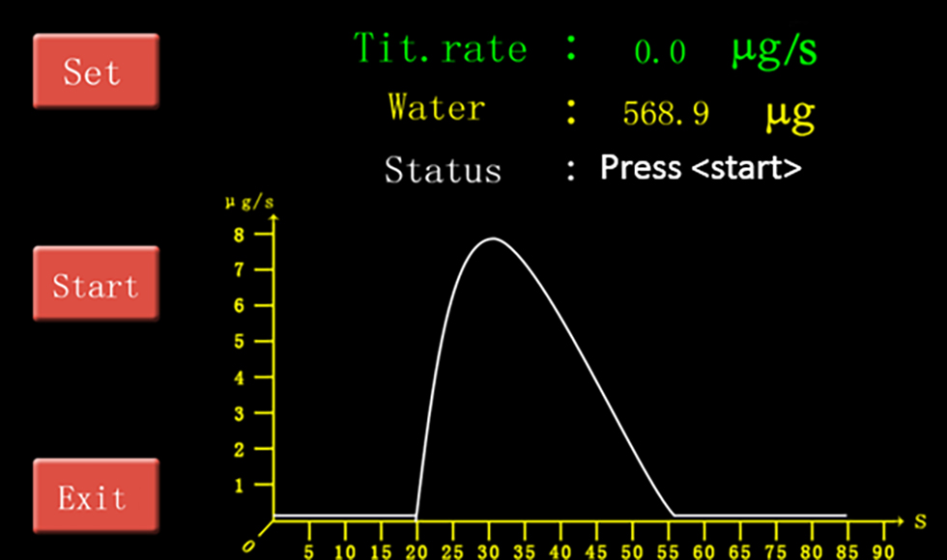Tap the Status field showing Press <start>

click(701, 169)
